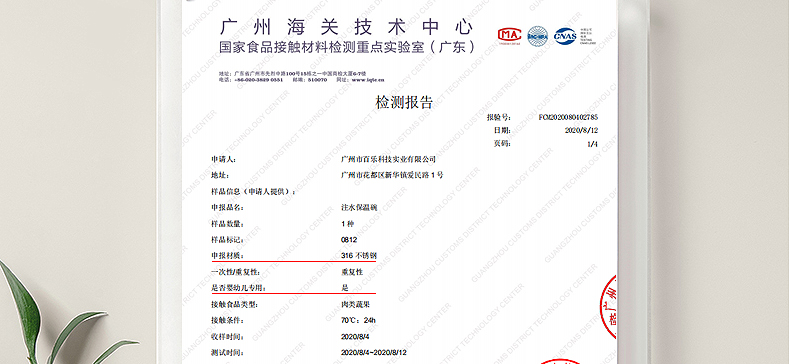Click the 检测报告 report title
Viewport: 790px width, 364px height.
[404, 102]
